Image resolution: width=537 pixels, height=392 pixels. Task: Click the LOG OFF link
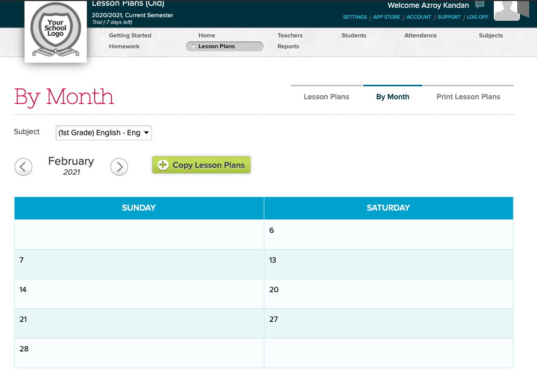click(x=478, y=17)
